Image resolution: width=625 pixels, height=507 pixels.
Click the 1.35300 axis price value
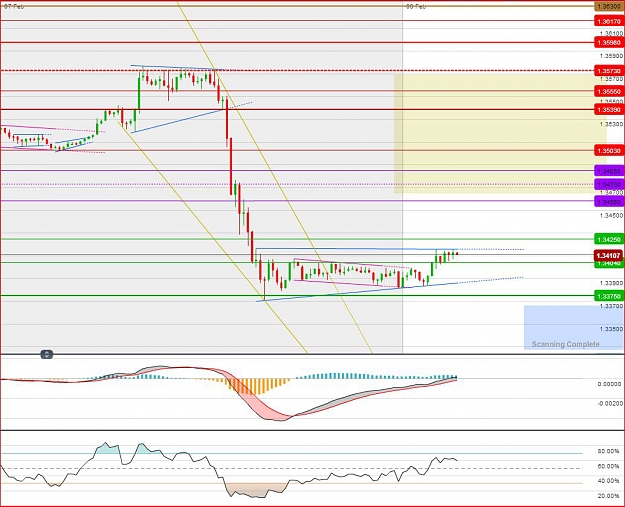tap(611, 124)
